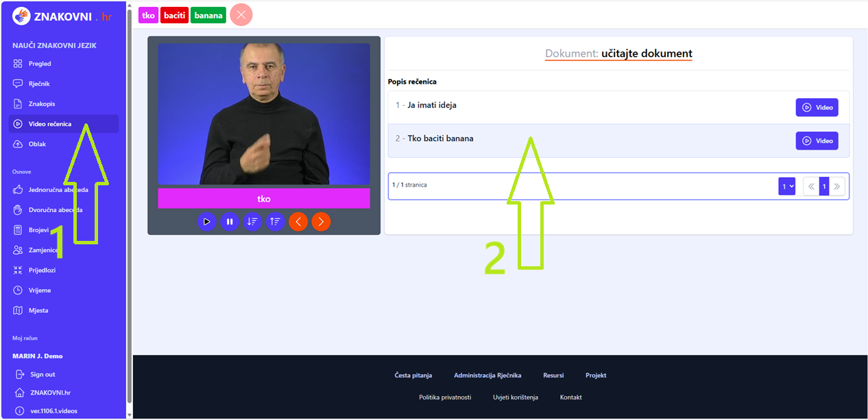Toggle slower playback speed control
This screenshot has height=420, width=868.
[x=252, y=222]
